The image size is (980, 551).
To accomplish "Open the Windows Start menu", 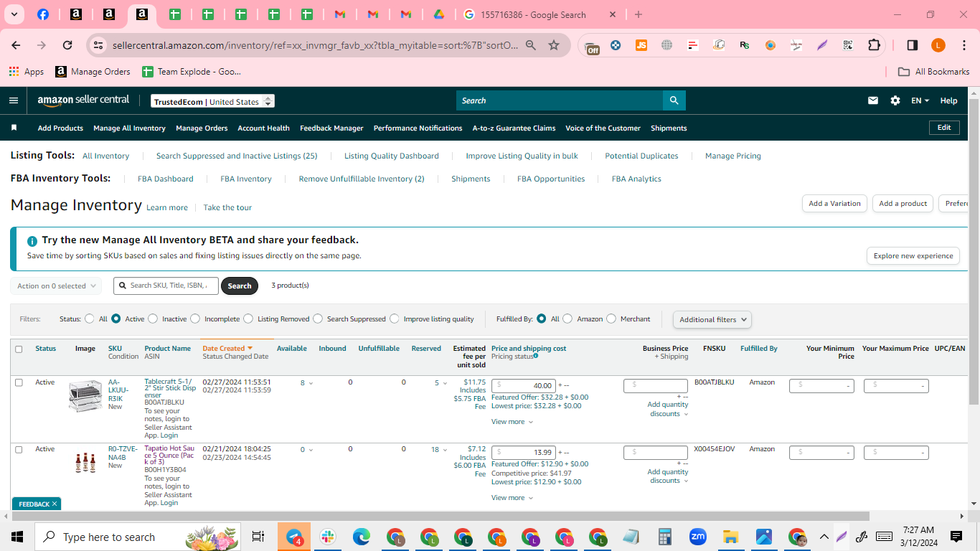I will click(x=17, y=537).
